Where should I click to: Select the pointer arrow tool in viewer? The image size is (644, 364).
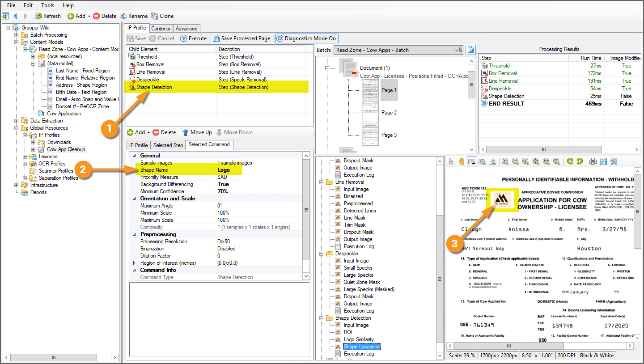452,161
